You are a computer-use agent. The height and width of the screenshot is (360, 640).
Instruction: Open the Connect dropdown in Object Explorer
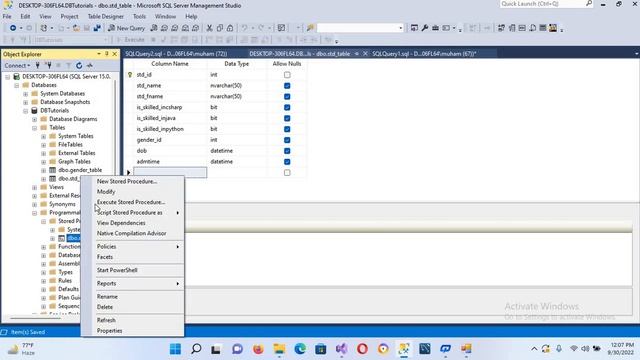[x=17, y=65]
